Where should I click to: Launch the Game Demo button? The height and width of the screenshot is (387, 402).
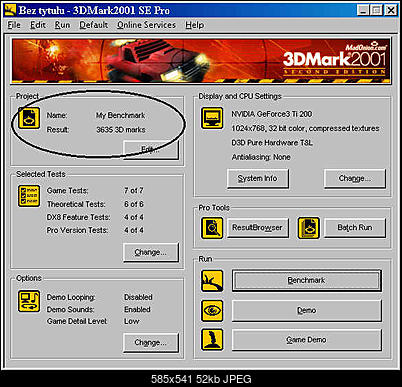pyautogui.click(x=307, y=340)
